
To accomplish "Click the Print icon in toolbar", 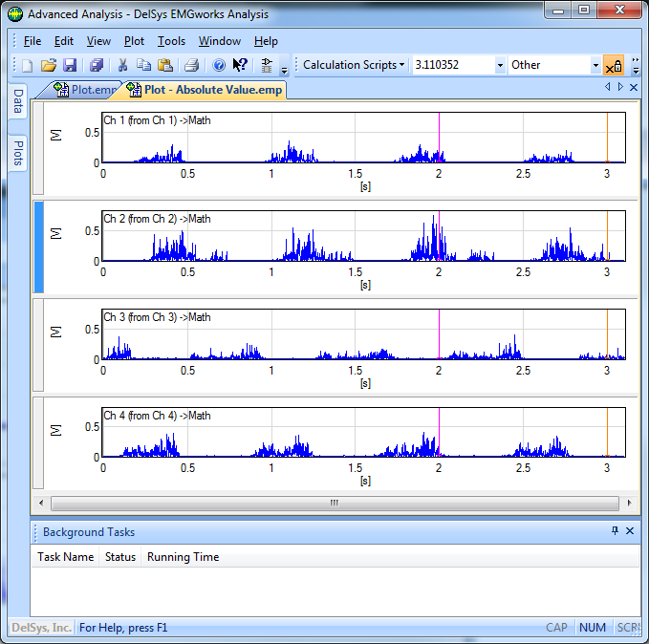I will [x=191, y=66].
